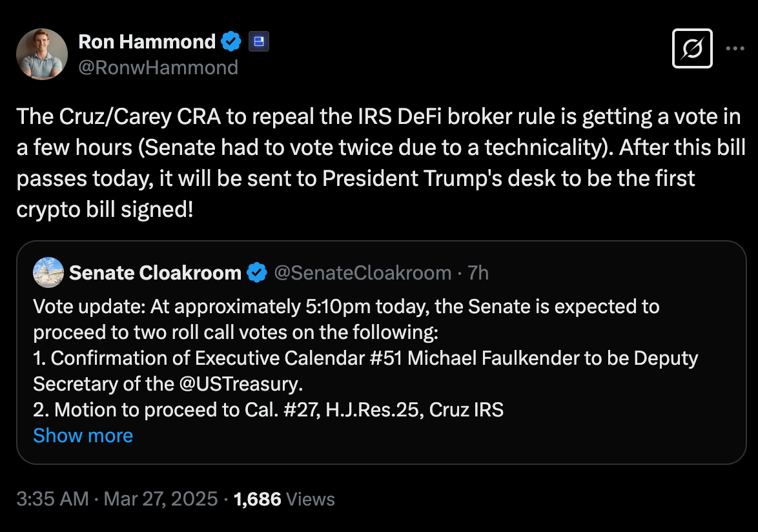The height and width of the screenshot is (532, 758).
Task: Expand the quoted post with Show more
Action: (83, 435)
